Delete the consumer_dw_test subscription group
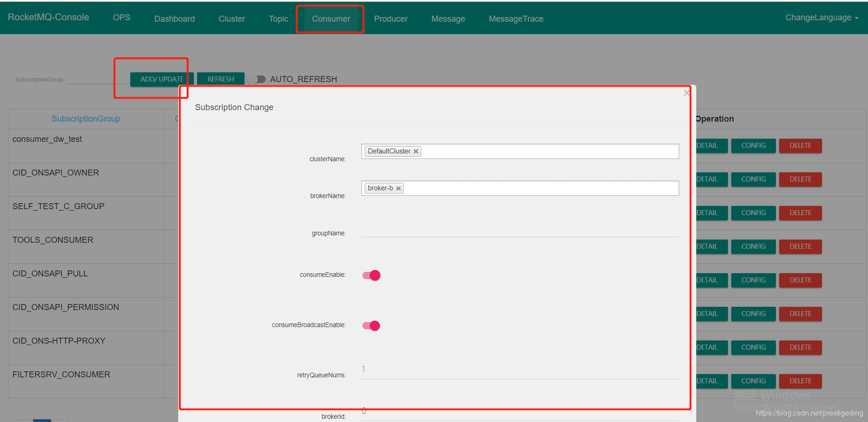Viewport: 868px width, 422px height. point(800,146)
